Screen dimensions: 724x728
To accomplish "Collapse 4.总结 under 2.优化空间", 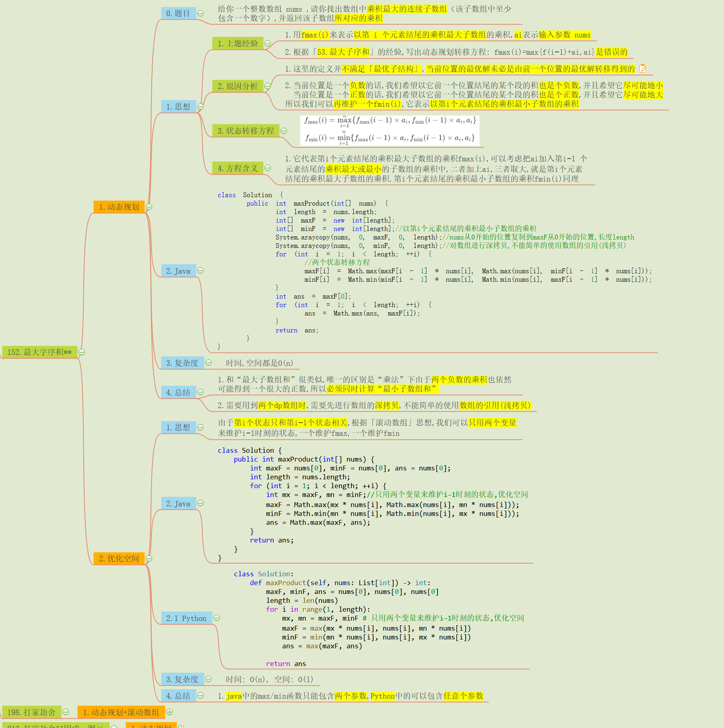I will click(200, 695).
